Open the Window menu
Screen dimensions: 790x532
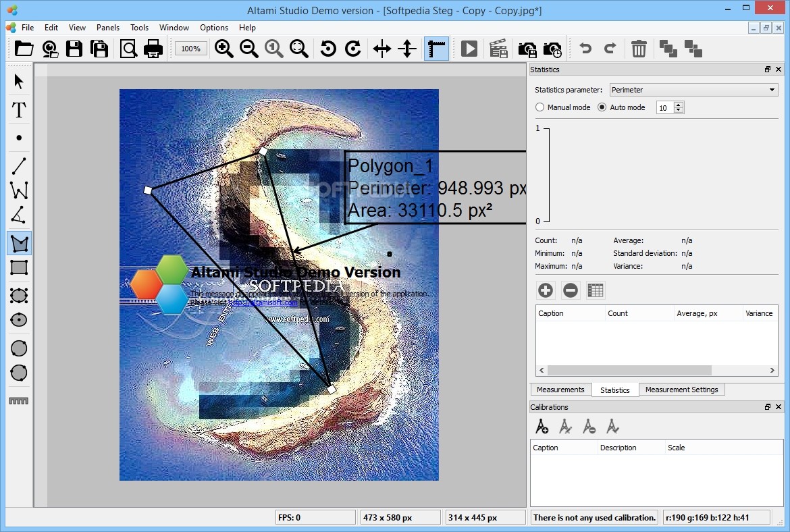(174, 27)
